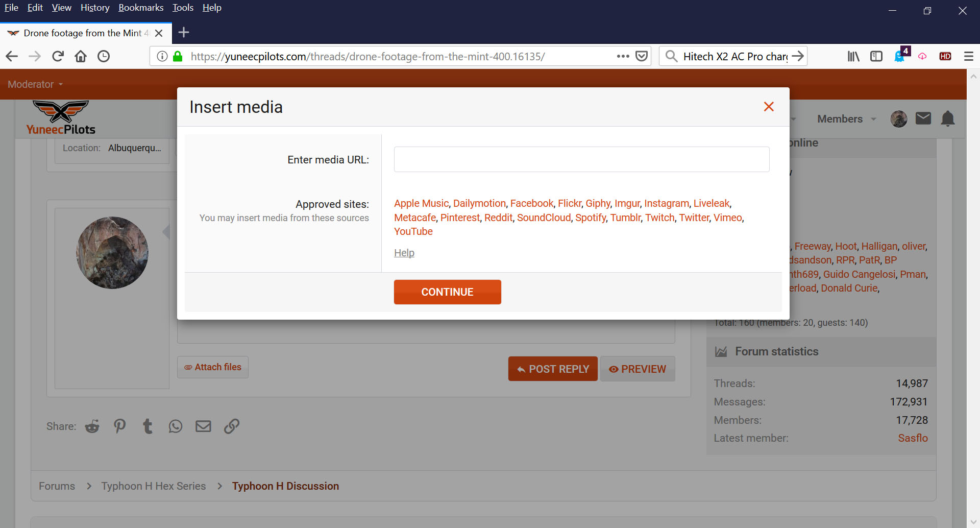This screenshot has width=980, height=528.
Task: Click the address bar URL
Action: [x=367, y=56]
